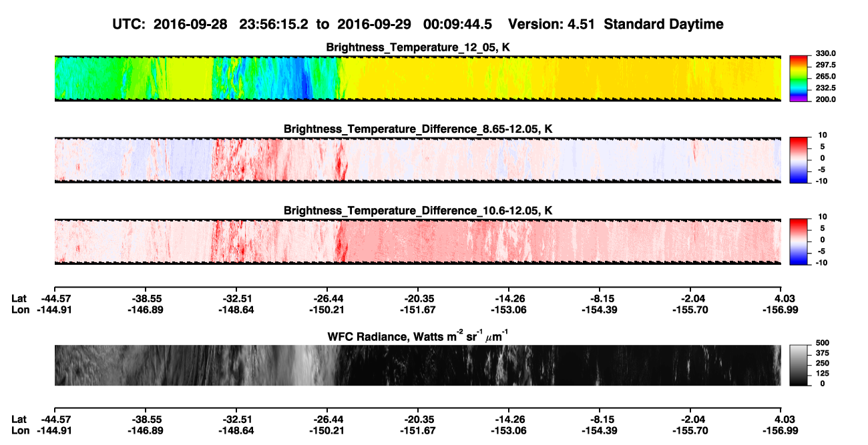Viewport: 868px width, 445px height.
Task: Click the upper axis longitude value -156.99
Action: (x=781, y=310)
